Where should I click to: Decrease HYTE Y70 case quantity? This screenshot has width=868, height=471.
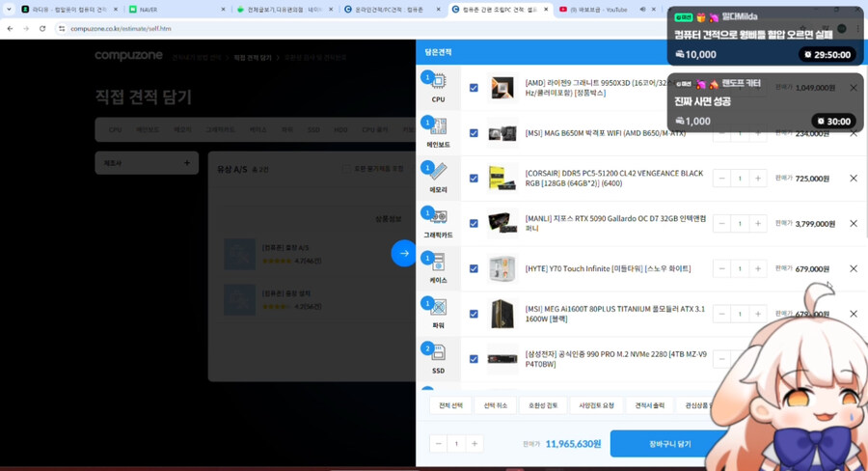[x=721, y=268]
